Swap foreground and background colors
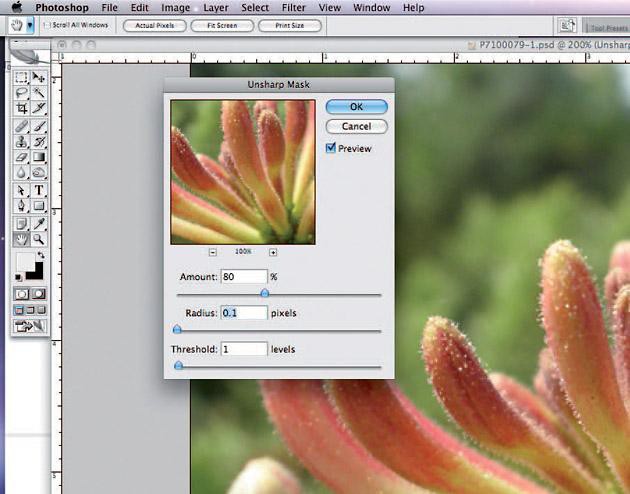This screenshot has height=494, width=630. (x=41, y=255)
